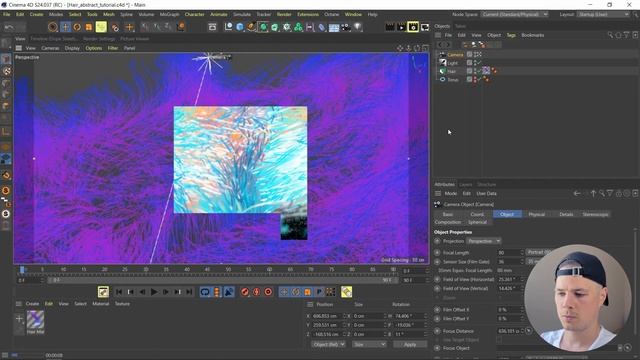Viewport: 640px width, 360px height.
Task: Open the Focal Length preset dropdown
Action: click(x=539, y=252)
